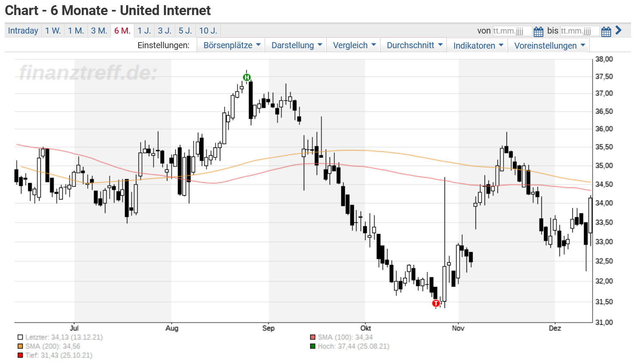Click the 'Einstellungen:' label

pyautogui.click(x=164, y=45)
